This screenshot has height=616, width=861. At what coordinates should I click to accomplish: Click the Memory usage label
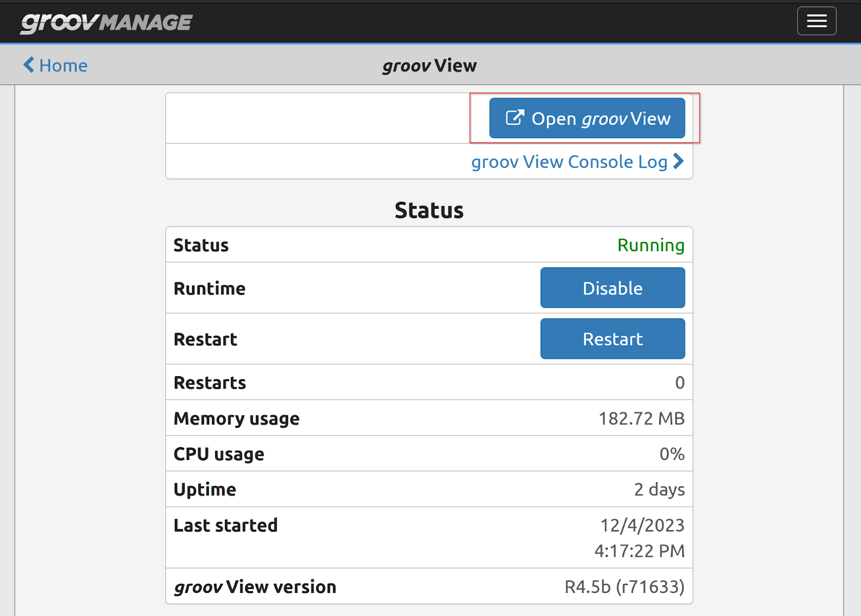pyautogui.click(x=236, y=419)
